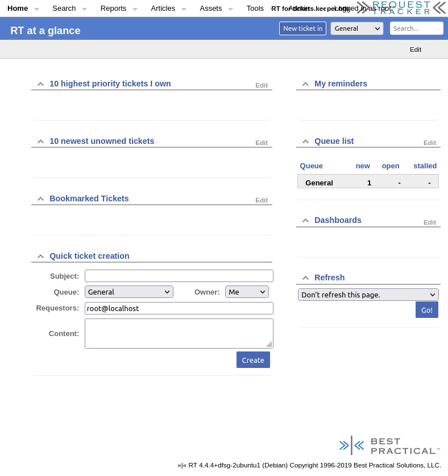Open the Owner dropdown in quick creation
The height and width of the screenshot is (476, 448).
tap(247, 292)
